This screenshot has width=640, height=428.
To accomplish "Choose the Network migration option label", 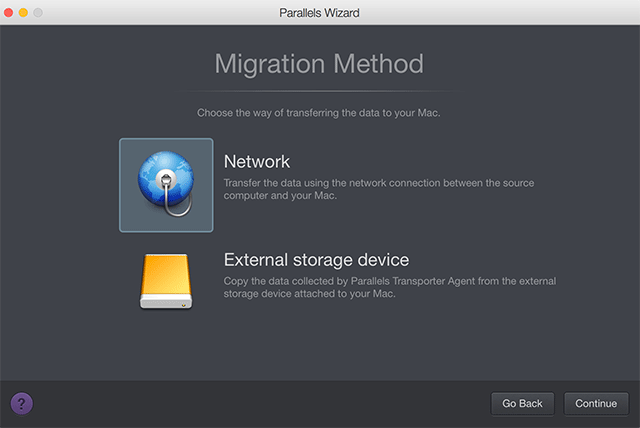I will tap(257, 162).
